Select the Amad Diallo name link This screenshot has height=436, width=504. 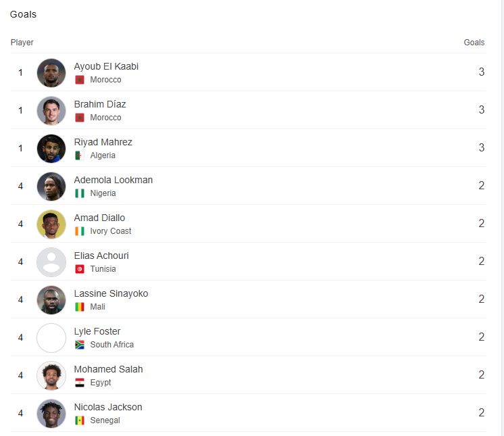(x=99, y=218)
